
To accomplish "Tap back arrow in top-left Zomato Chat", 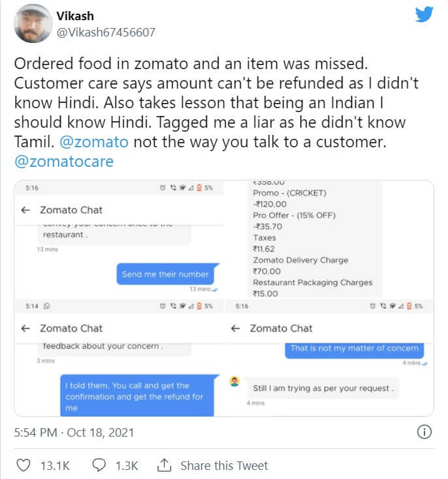I will pos(25,210).
